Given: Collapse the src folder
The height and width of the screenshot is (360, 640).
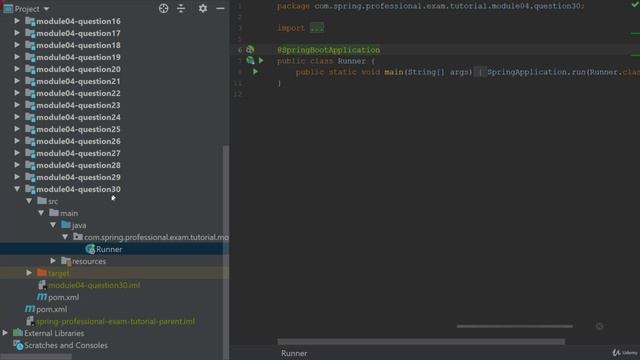Looking at the screenshot, I should [x=29, y=201].
